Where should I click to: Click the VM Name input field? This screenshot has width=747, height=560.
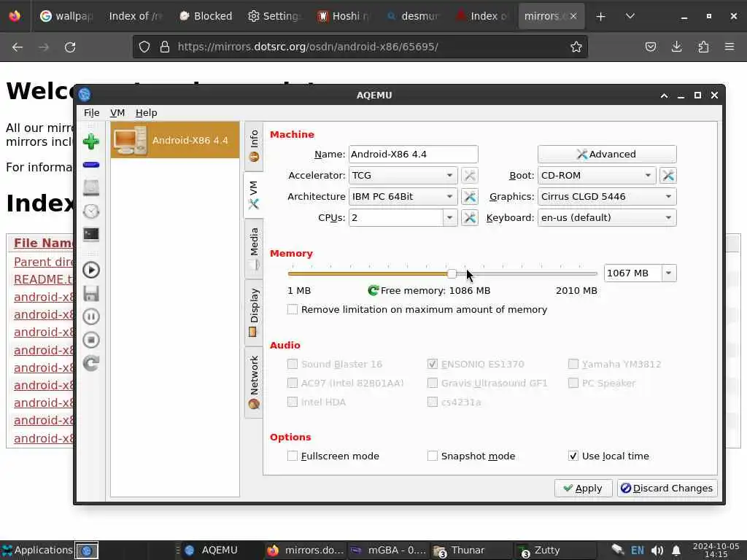[413, 155]
